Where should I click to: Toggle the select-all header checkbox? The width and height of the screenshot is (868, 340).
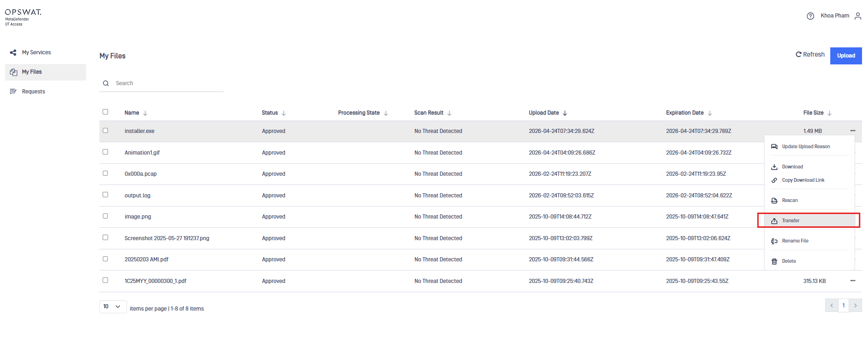pos(105,112)
